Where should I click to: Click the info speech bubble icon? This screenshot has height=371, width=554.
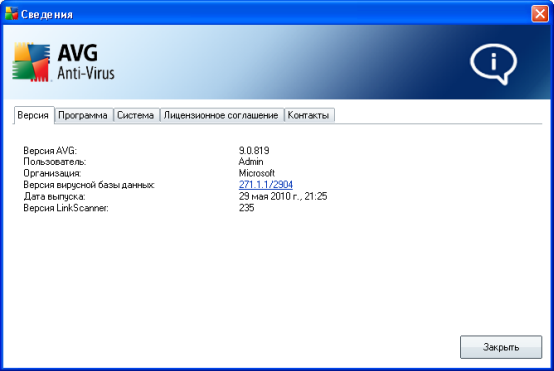pyautogui.click(x=494, y=64)
